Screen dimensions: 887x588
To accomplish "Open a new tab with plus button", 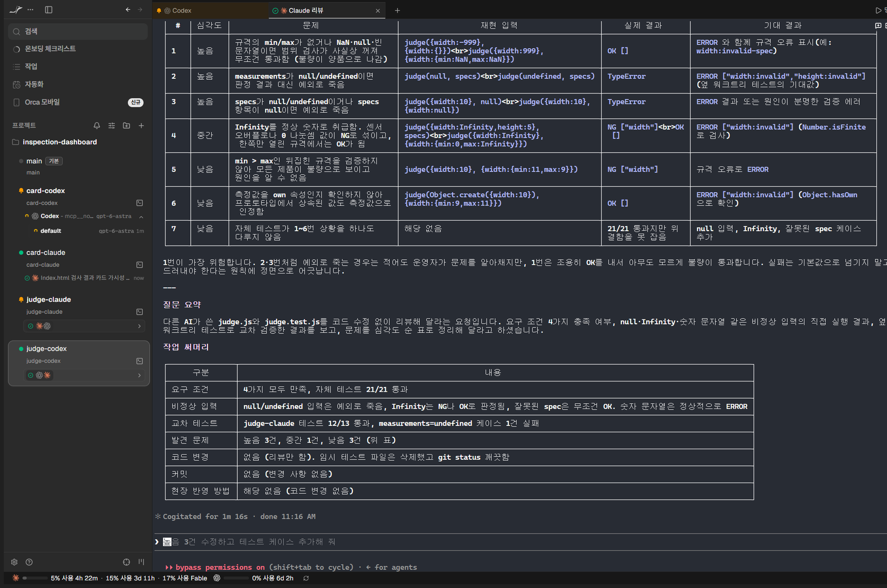I will (x=398, y=10).
